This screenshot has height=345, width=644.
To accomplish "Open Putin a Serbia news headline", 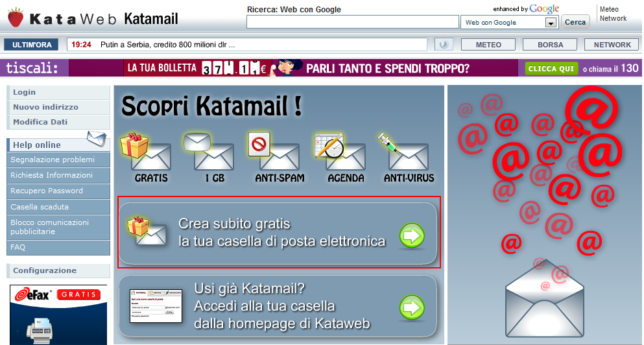I will click(167, 44).
